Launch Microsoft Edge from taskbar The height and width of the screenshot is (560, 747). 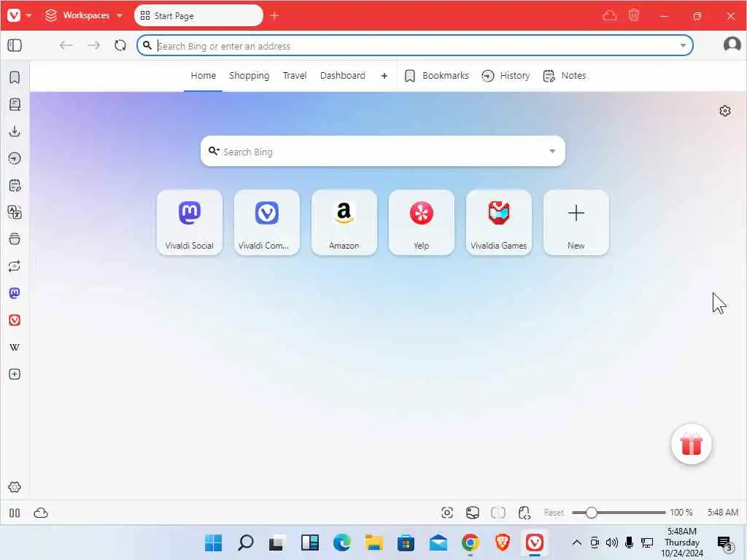[x=341, y=542]
